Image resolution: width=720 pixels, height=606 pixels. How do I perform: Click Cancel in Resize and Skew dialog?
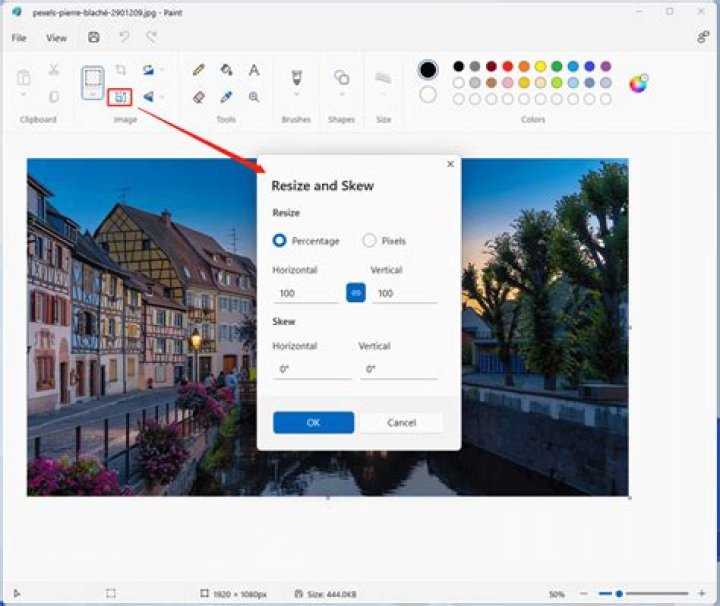[x=402, y=422]
